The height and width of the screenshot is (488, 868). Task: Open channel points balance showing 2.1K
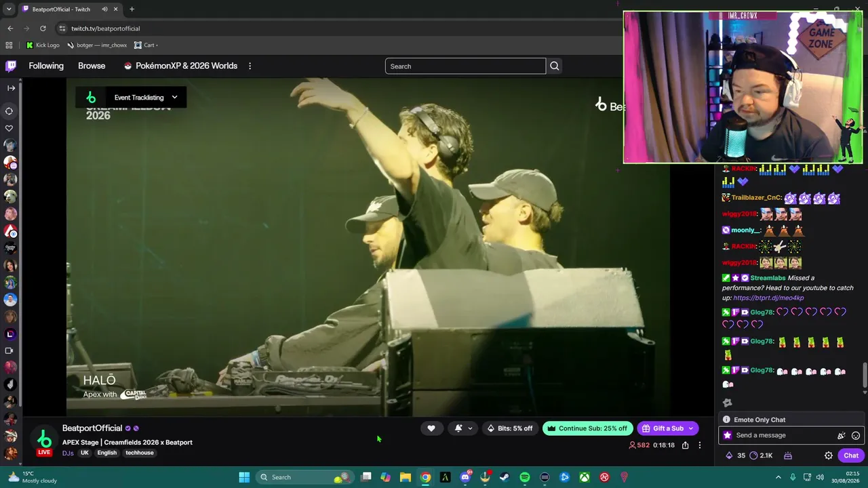(x=761, y=455)
